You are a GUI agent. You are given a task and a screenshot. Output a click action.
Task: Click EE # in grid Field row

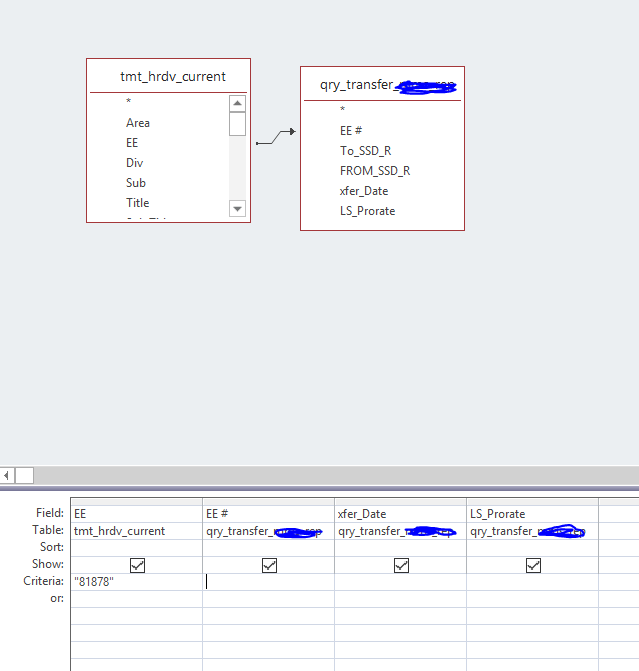click(x=268, y=514)
